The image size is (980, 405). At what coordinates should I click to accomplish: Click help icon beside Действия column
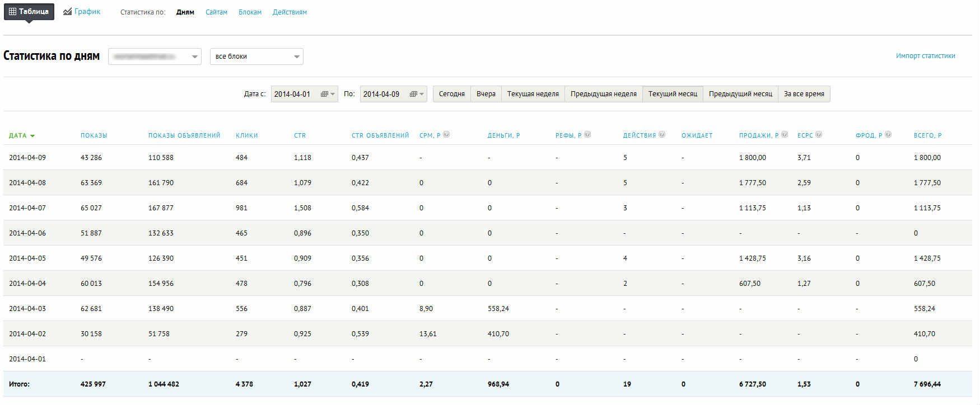tap(662, 135)
